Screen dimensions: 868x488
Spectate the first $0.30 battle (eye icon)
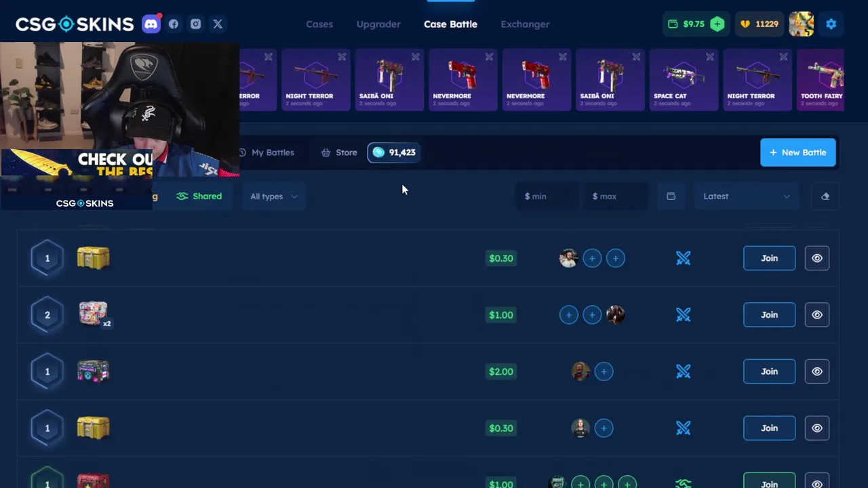(817, 258)
